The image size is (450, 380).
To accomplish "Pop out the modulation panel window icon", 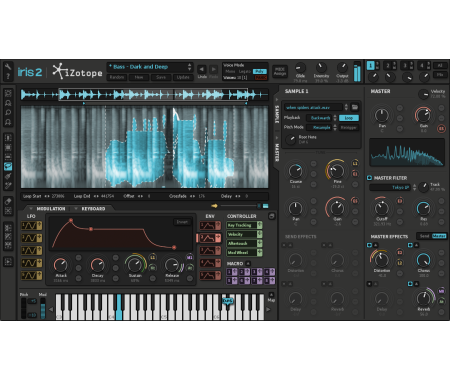I will coord(272,216).
